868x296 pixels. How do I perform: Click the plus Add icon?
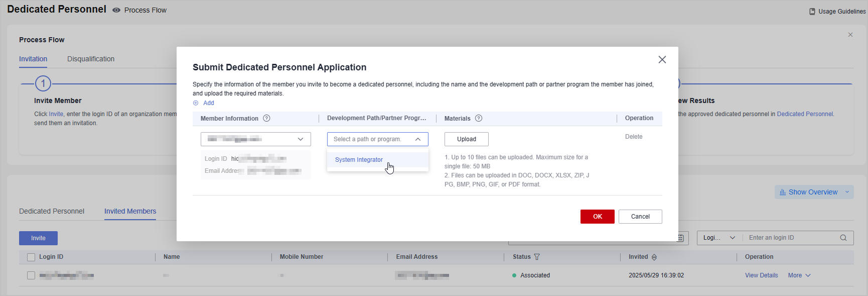(x=196, y=103)
